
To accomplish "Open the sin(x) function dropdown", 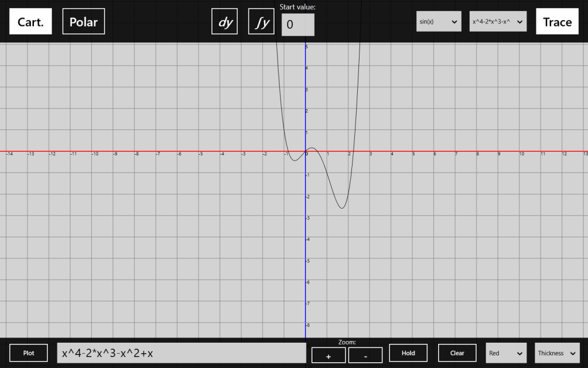I will [439, 22].
